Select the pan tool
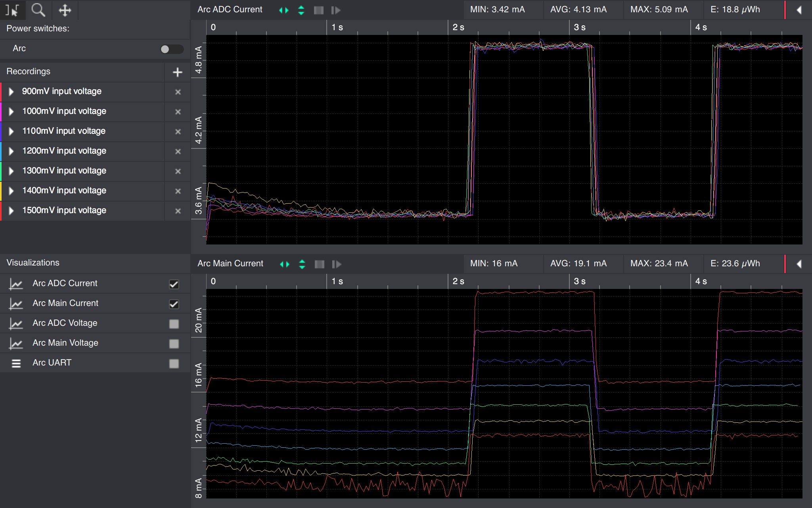 point(65,10)
